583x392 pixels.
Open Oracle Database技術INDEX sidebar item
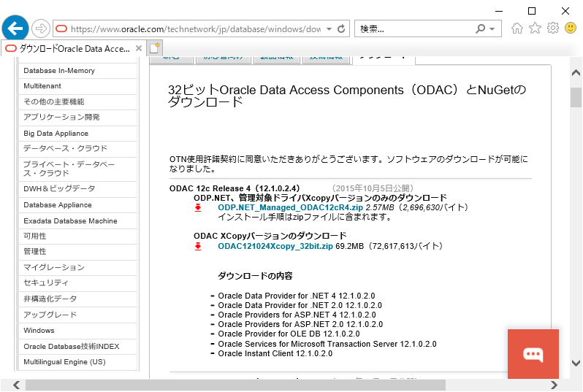(77, 346)
